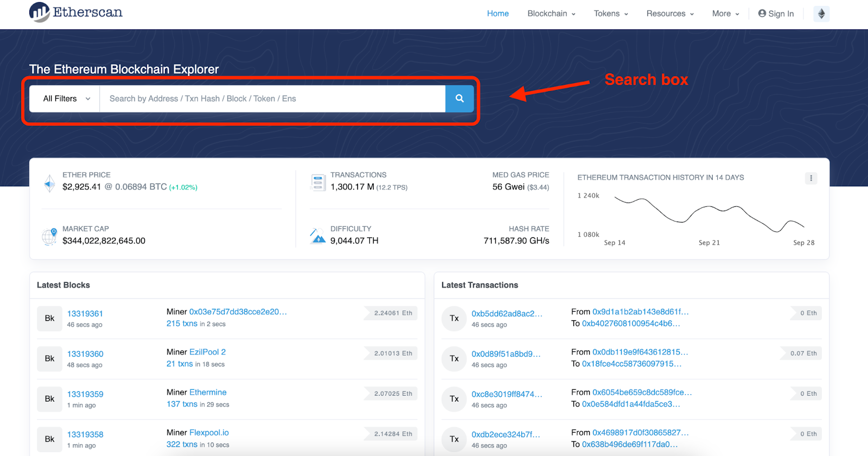View 215 txns in block 13319361
The width and height of the screenshot is (868, 456).
[182, 324]
